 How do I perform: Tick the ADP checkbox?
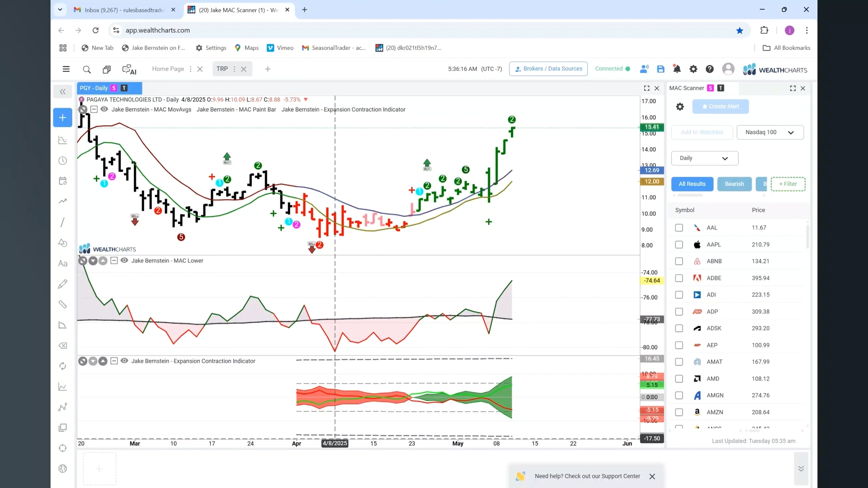[679, 312]
